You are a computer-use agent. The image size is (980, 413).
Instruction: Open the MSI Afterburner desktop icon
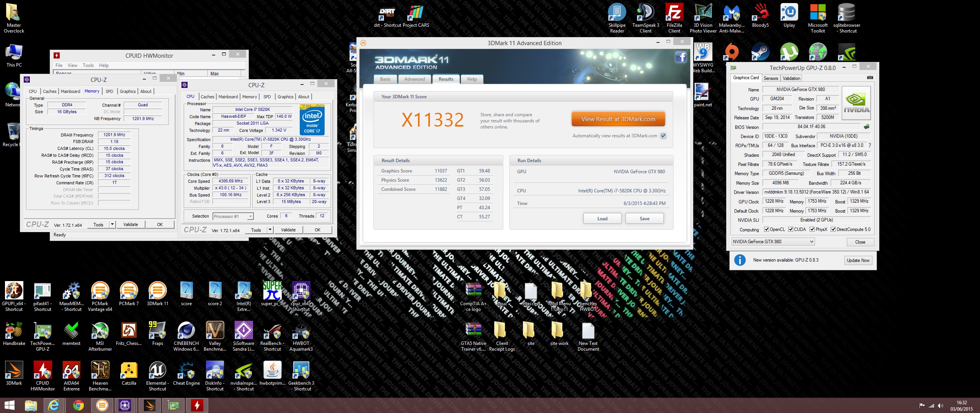click(x=100, y=336)
